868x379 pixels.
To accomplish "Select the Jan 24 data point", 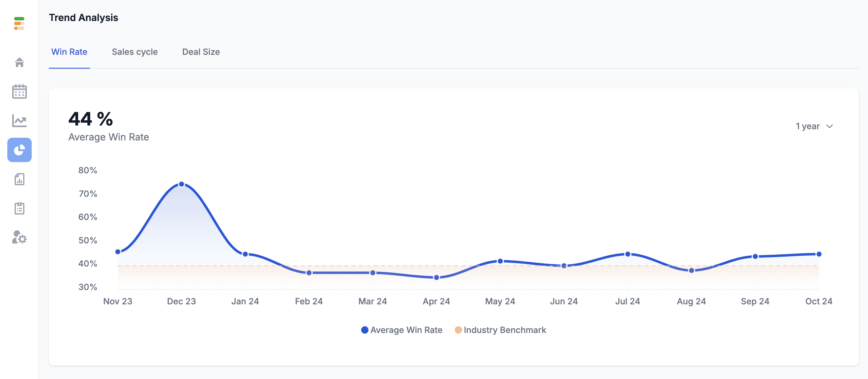I will pos(245,254).
